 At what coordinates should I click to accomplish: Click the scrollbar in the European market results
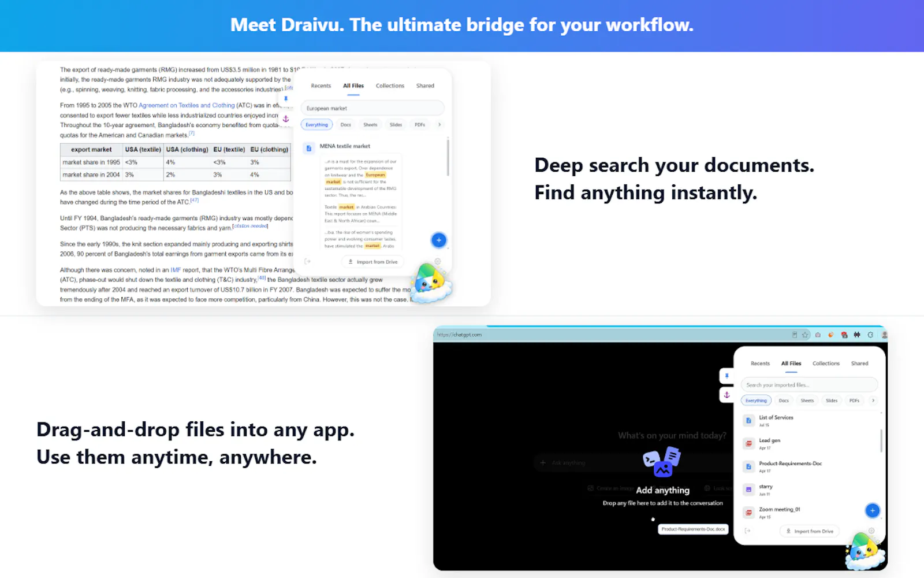pyautogui.click(x=448, y=157)
